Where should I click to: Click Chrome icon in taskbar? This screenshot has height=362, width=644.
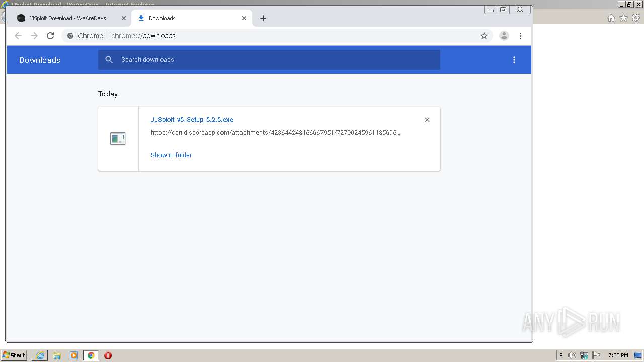[91, 355]
